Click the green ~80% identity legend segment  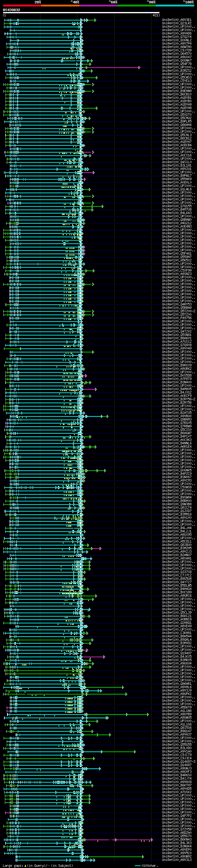pos(137,6)
